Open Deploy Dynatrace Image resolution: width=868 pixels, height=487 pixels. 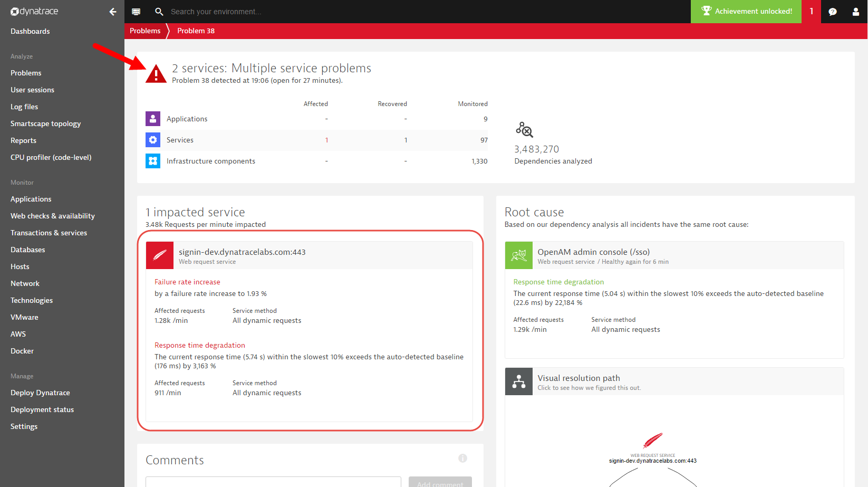pyautogui.click(x=40, y=393)
